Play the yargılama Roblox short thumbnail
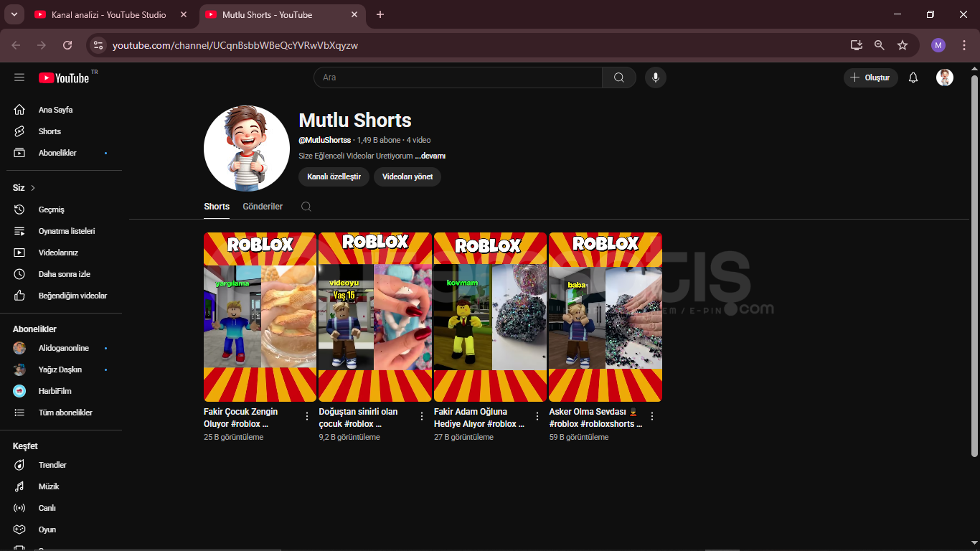Screen dimensions: 980x551 [x=260, y=316]
